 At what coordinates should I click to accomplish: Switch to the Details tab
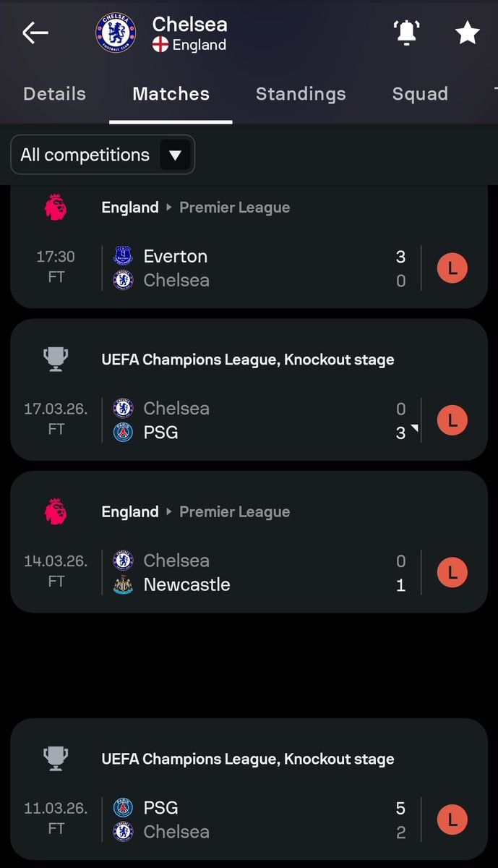click(54, 94)
